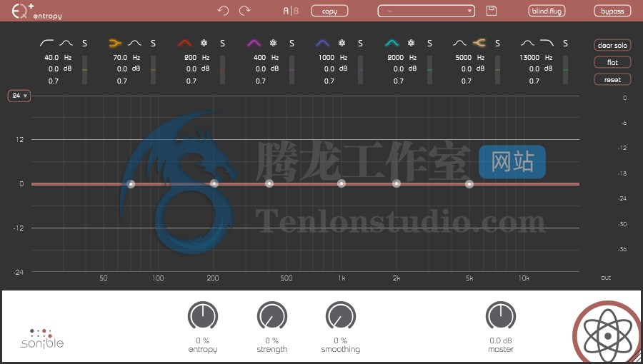Viewport: 643px width, 364px height.
Task: Bypass the equalizer
Action: [x=612, y=11]
